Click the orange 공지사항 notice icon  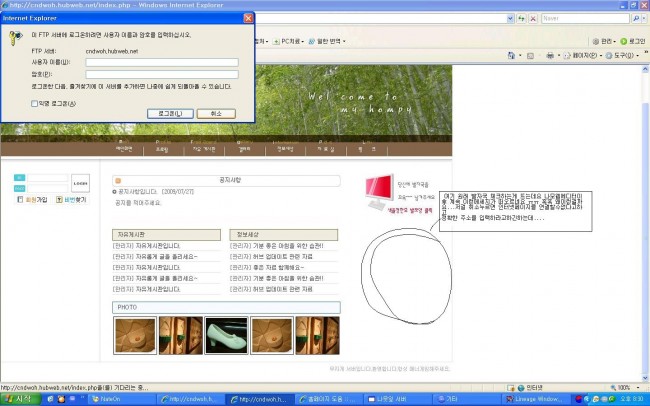click(x=117, y=181)
